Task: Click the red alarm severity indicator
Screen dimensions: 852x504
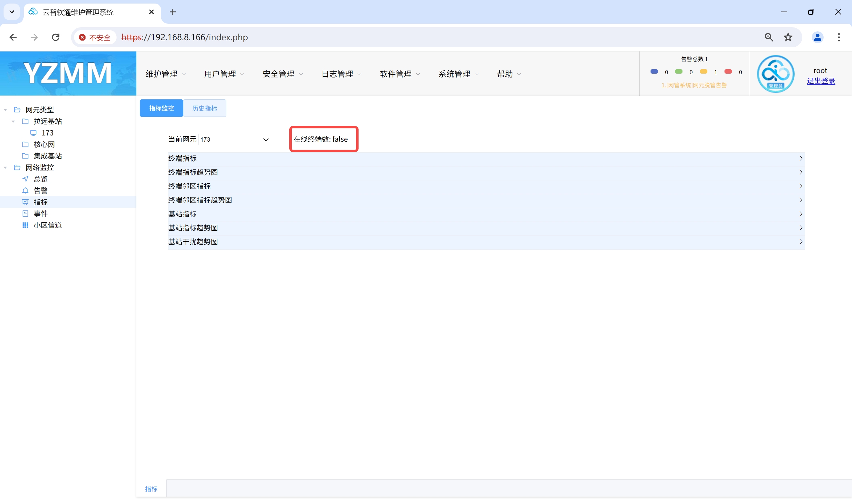Action: pyautogui.click(x=728, y=71)
